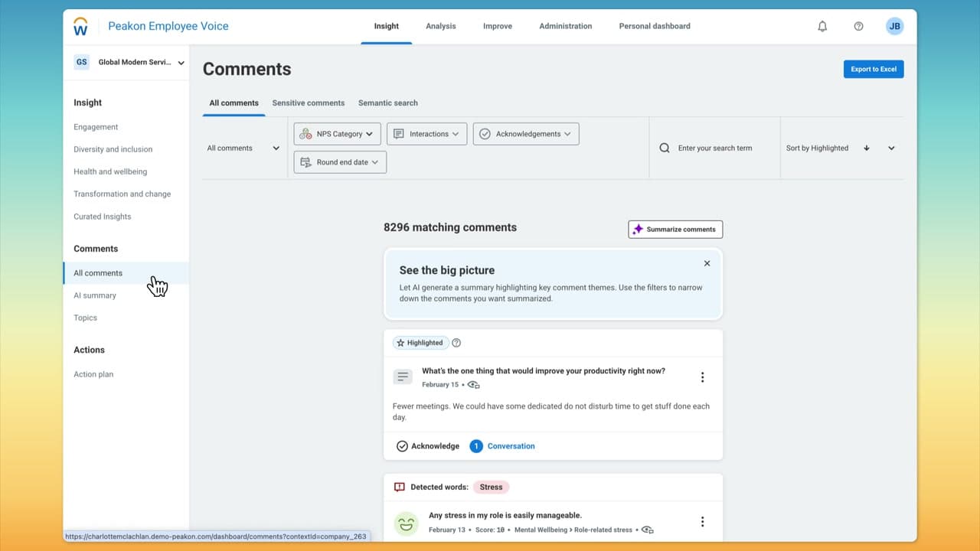Switch to the Sensitive comments tab
Screen dimensions: 980x551
(309, 103)
